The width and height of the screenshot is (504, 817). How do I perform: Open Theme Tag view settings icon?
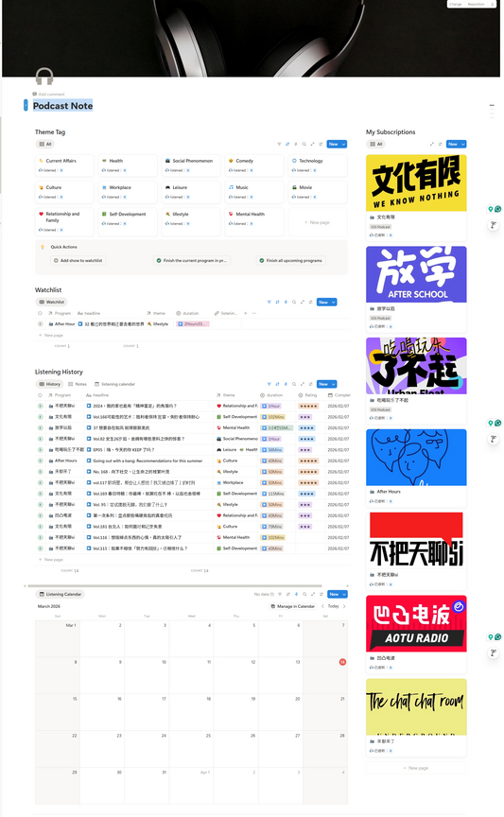321,145
